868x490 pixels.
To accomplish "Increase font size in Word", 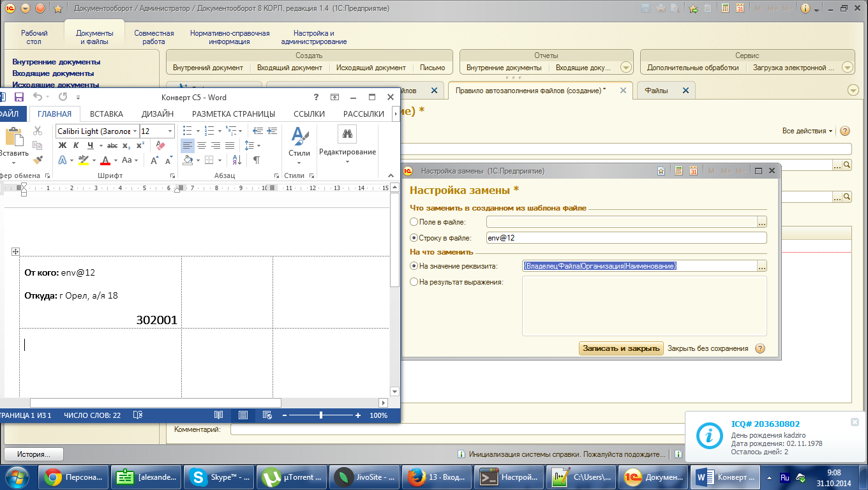I will [155, 160].
